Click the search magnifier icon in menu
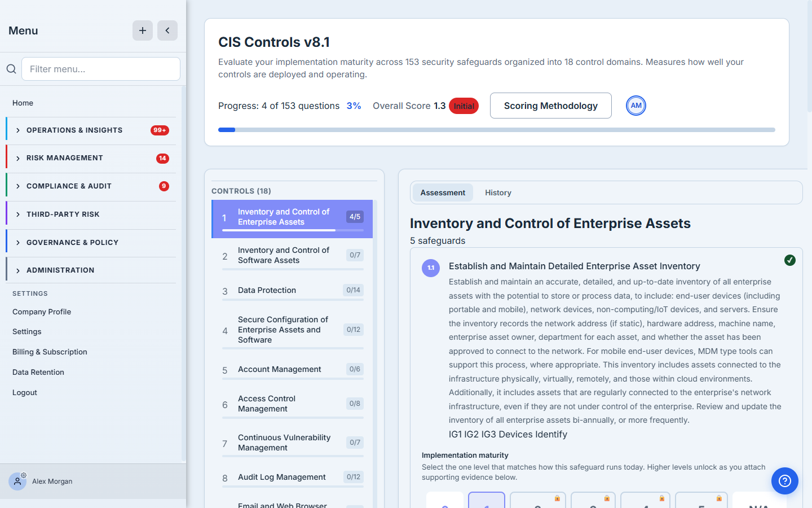Viewport: 812px width, 508px height. coord(11,69)
